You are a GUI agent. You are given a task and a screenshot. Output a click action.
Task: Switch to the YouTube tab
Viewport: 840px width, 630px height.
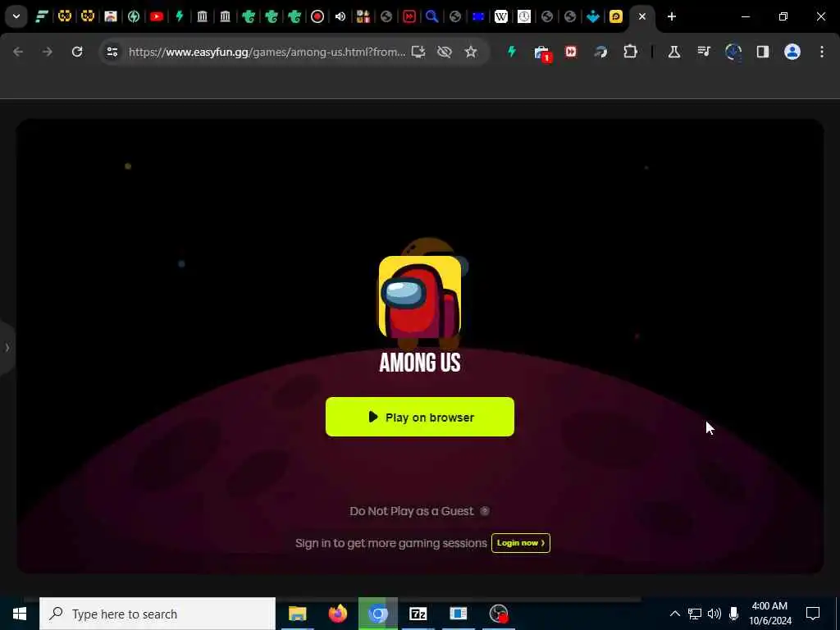[157, 16]
